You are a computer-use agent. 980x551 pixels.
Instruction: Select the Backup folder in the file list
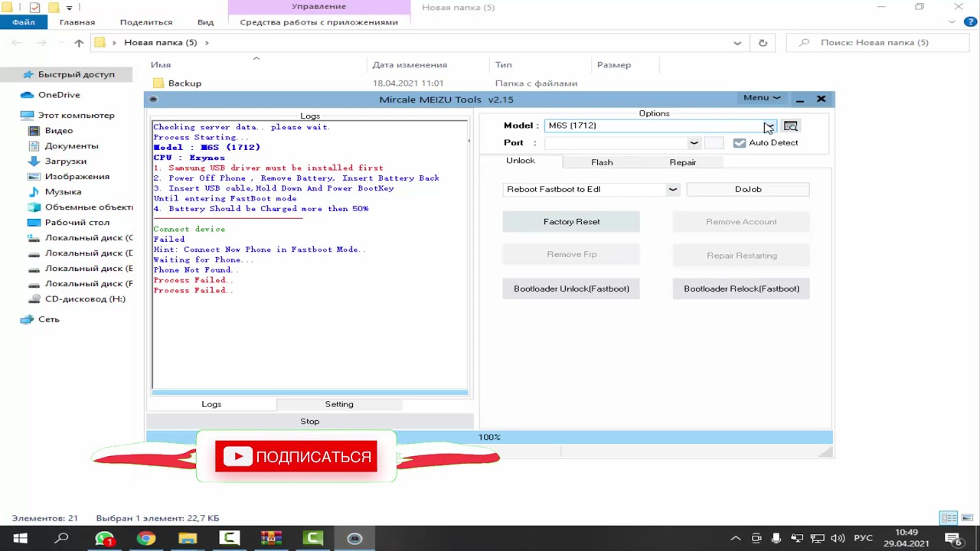click(185, 83)
